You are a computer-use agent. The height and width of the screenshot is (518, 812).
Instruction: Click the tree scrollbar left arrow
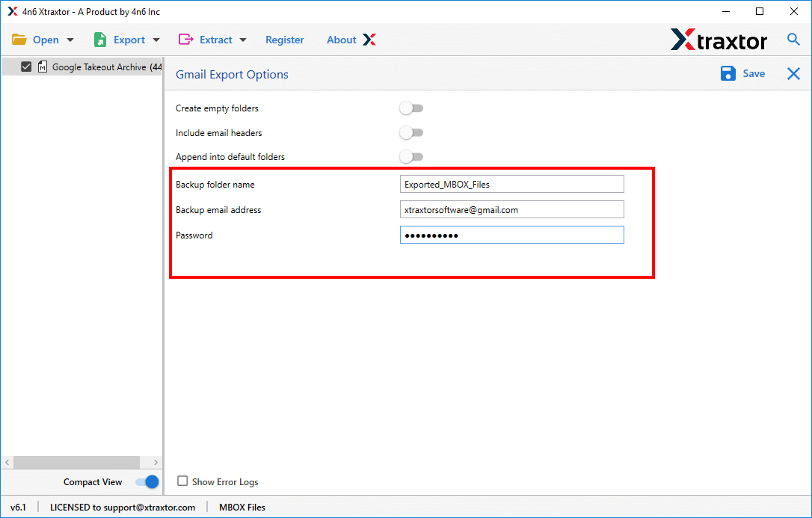(7, 462)
